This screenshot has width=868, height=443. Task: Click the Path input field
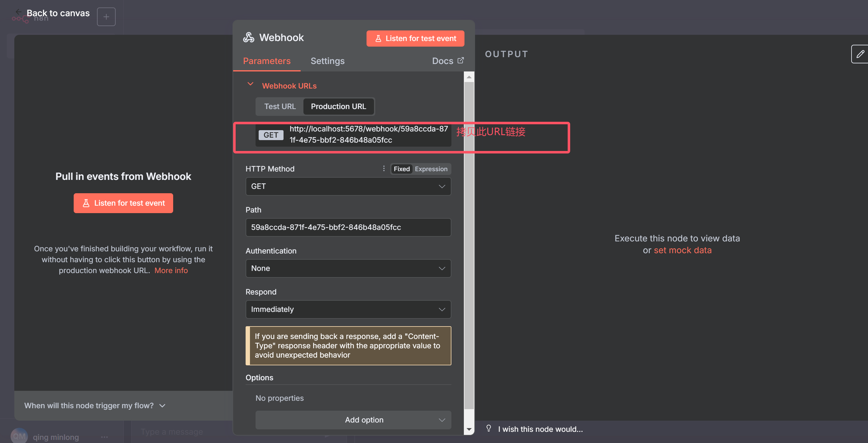[x=348, y=227]
